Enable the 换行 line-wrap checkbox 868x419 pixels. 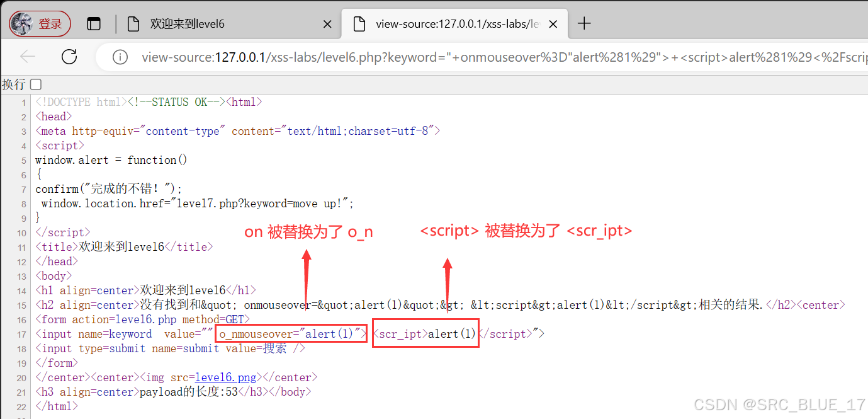(x=35, y=84)
